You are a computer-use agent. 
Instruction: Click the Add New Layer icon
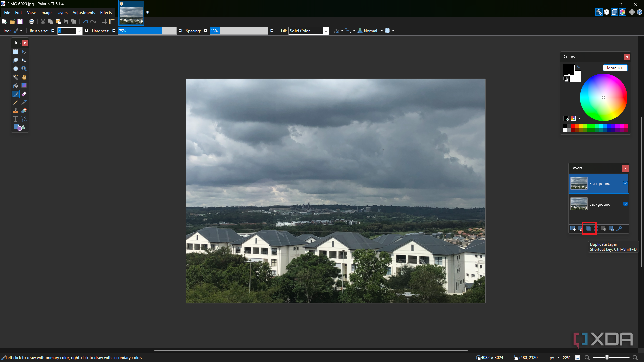(x=573, y=229)
